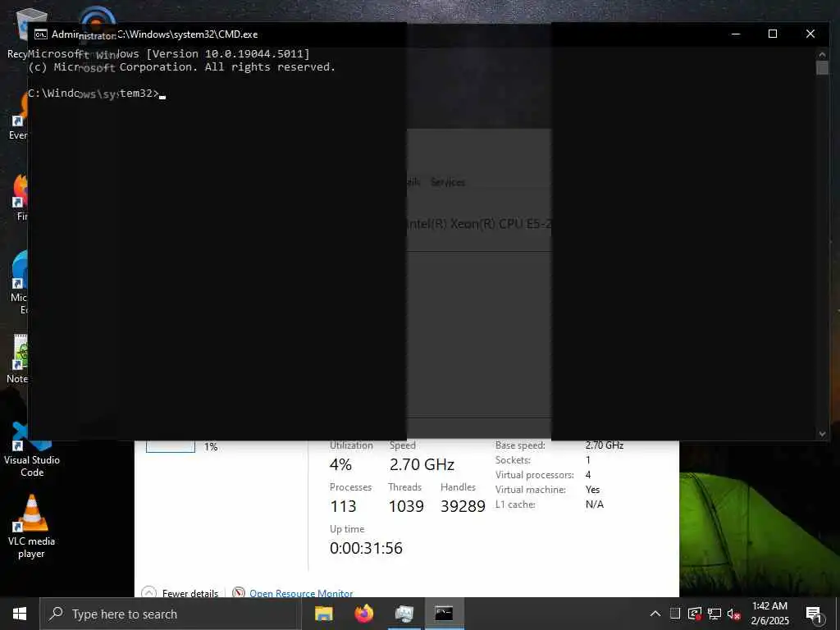Click the Intel(R) Xeon(R) CPU name text

(479, 224)
